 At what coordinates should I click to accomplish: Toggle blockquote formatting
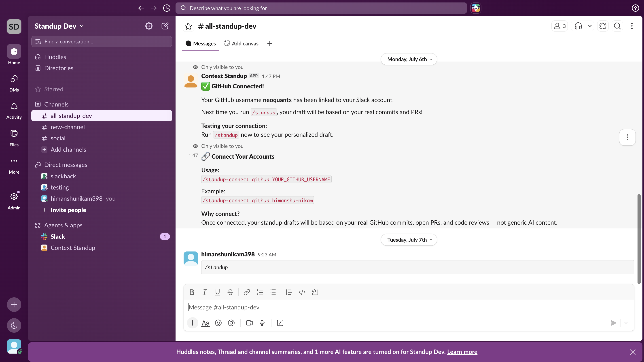pyautogui.click(x=289, y=292)
